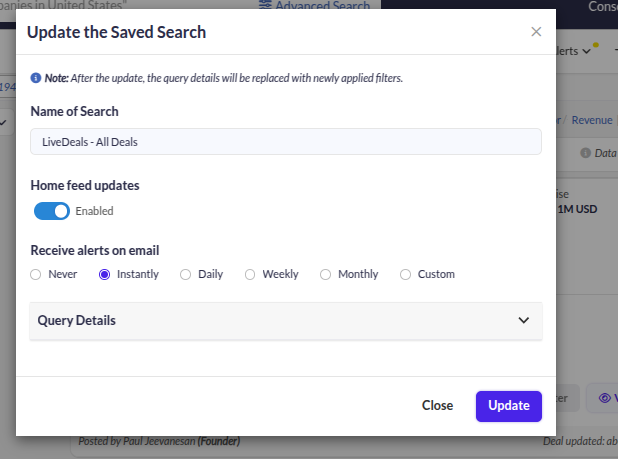The image size is (618, 459).
Task: Click the eye icon button behind dialog
Action: coord(604,398)
